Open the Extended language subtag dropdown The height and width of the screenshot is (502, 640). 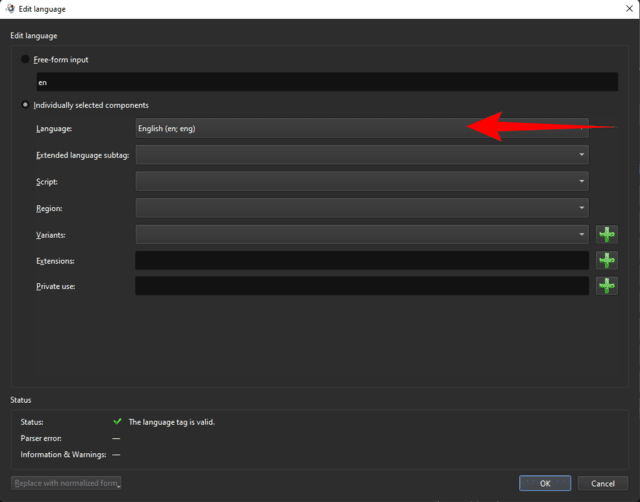pyautogui.click(x=362, y=155)
